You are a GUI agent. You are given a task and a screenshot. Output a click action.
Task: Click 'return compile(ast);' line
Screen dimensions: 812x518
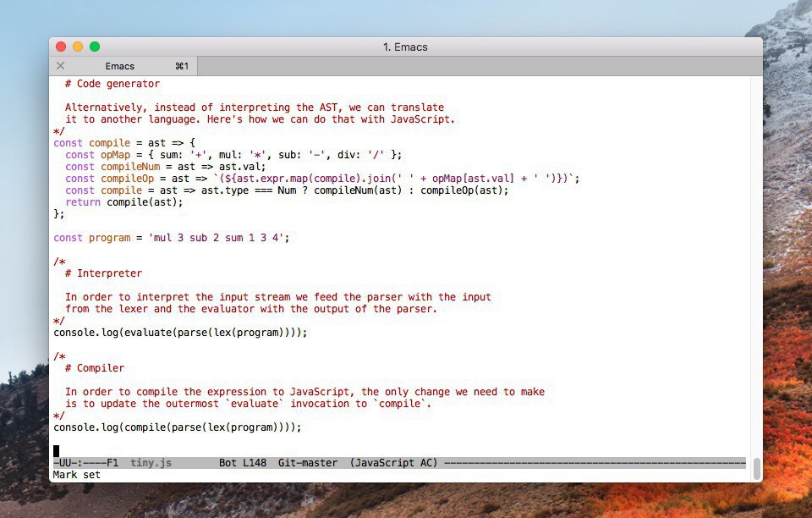124,202
